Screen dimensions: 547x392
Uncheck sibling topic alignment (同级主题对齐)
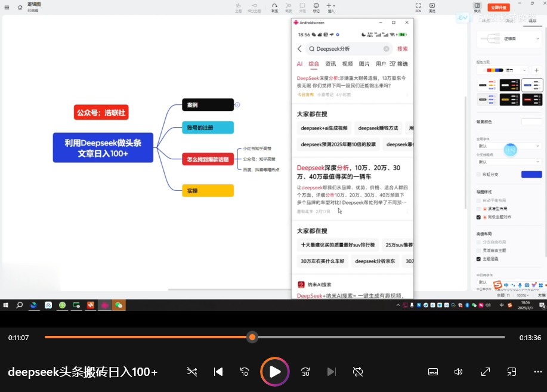[478, 217]
